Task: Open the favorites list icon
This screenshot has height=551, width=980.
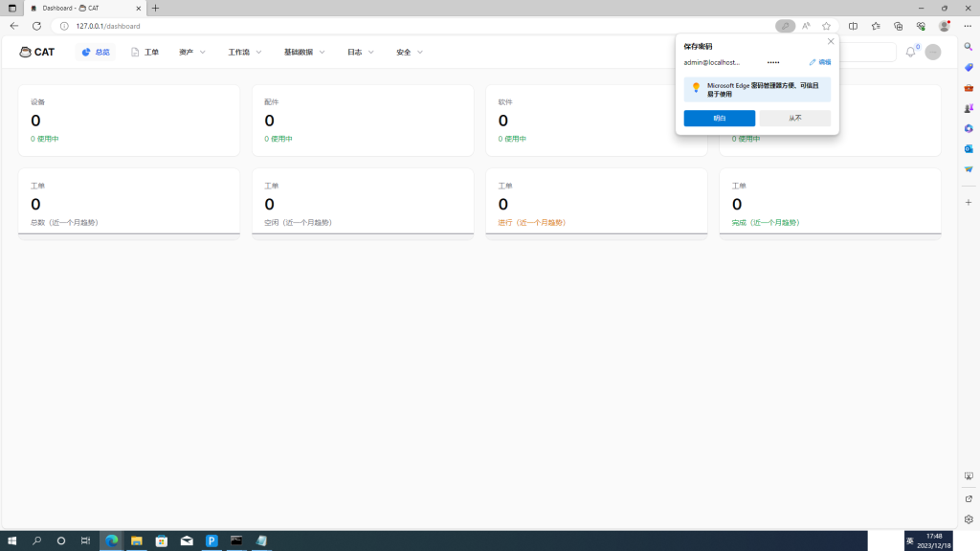Action: pyautogui.click(x=876, y=26)
